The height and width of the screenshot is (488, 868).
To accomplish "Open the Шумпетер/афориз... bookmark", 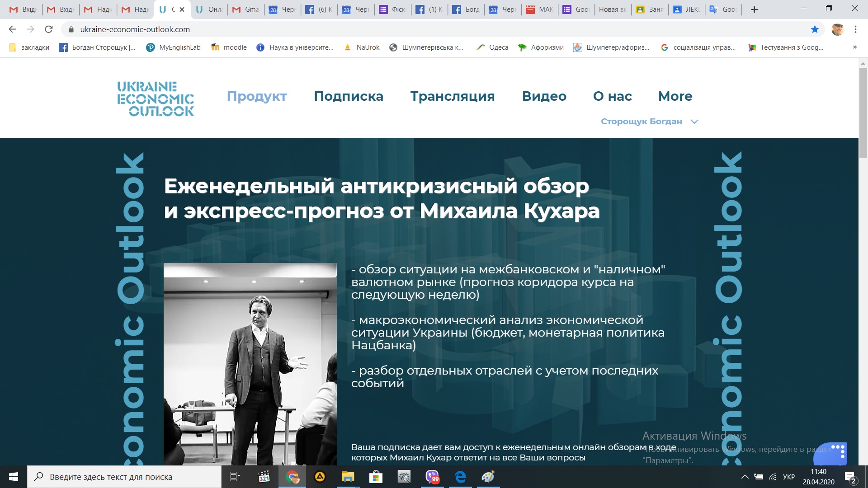I will coord(611,47).
